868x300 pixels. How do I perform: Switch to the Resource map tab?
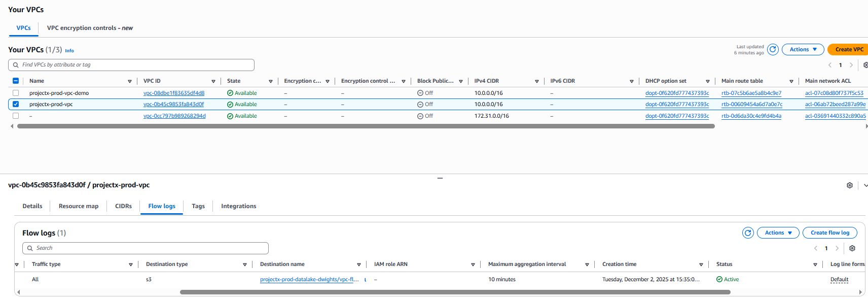click(79, 206)
